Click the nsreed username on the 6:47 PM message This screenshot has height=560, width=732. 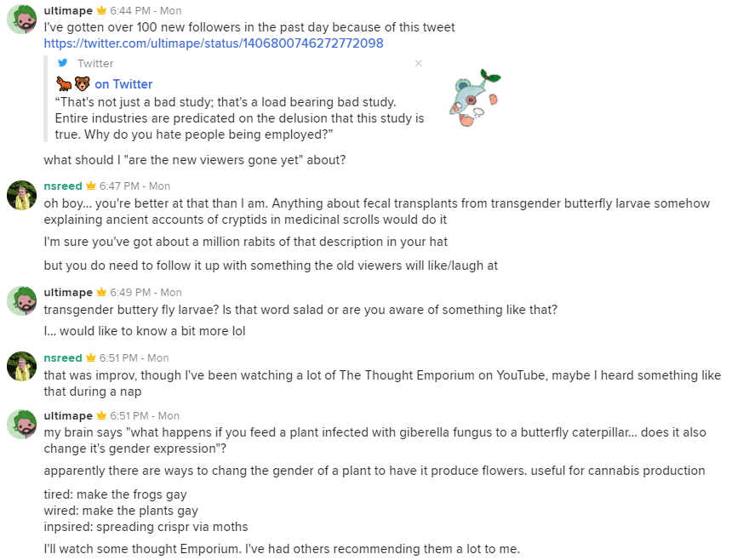pos(63,186)
